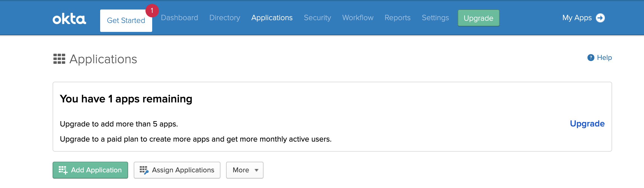Viewport: 644px width, 188px height.
Task: Open the Security menu
Action: (318, 18)
